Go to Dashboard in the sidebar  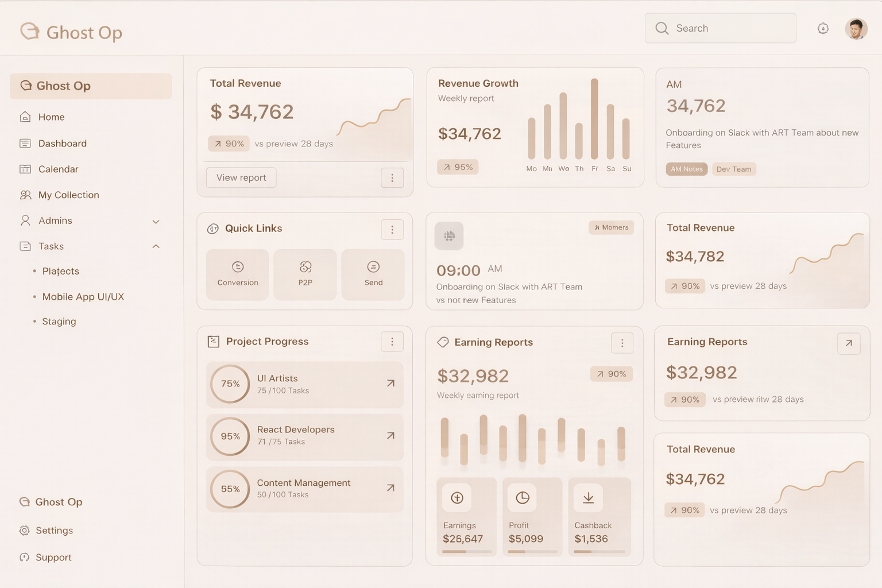(62, 143)
